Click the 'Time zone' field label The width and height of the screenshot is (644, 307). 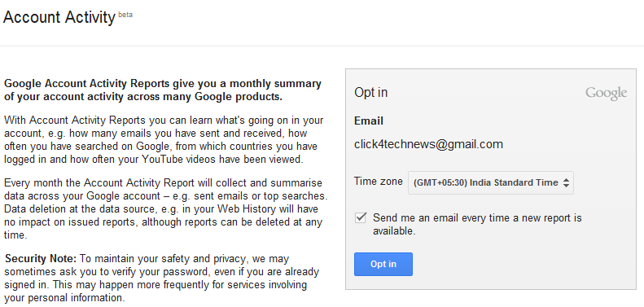pos(379,182)
